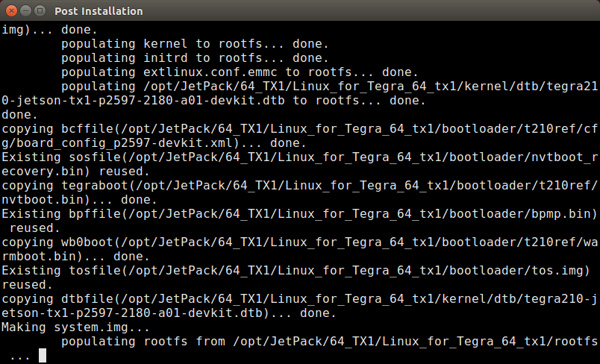
Task: Click the 'populating extlinux.conf.emmc' output line
Action: click(x=240, y=72)
